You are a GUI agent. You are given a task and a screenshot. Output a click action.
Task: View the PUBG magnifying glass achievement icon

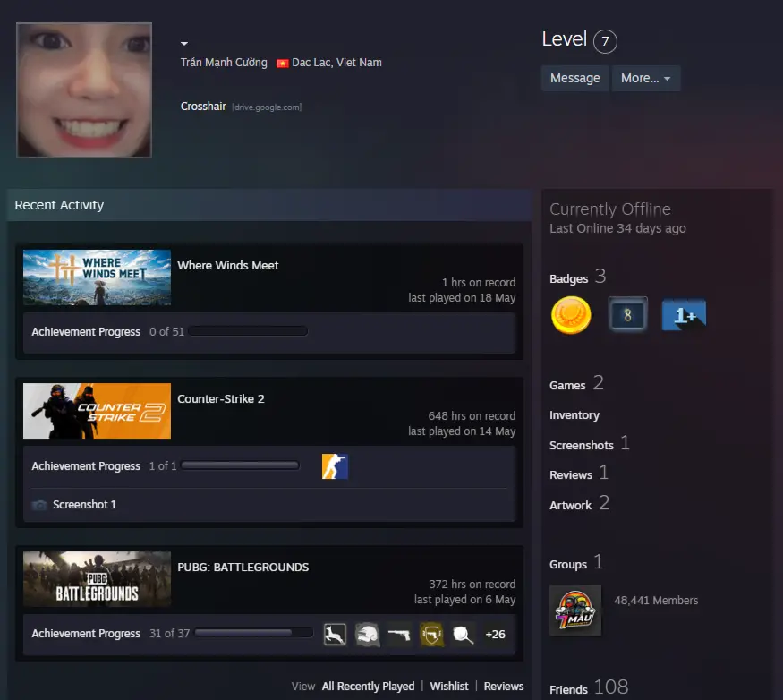pyautogui.click(x=463, y=635)
